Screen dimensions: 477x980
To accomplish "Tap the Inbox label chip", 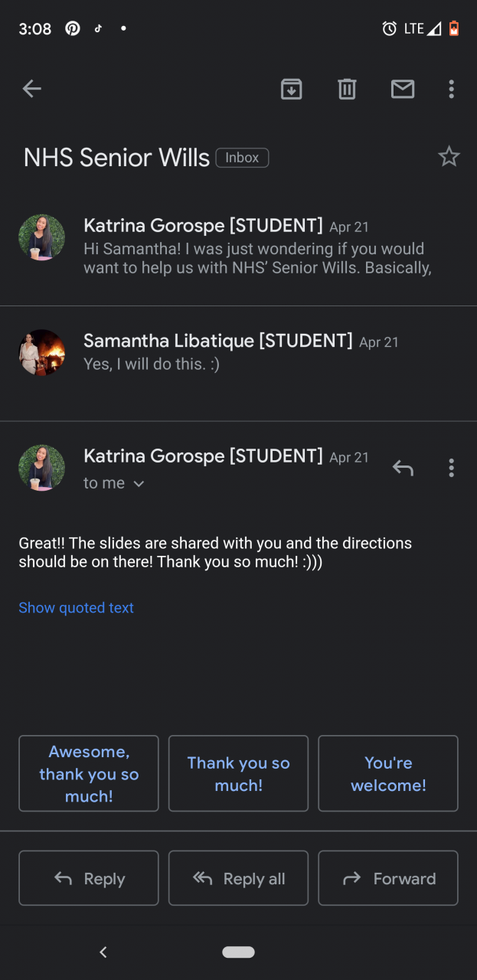I will [x=242, y=158].
